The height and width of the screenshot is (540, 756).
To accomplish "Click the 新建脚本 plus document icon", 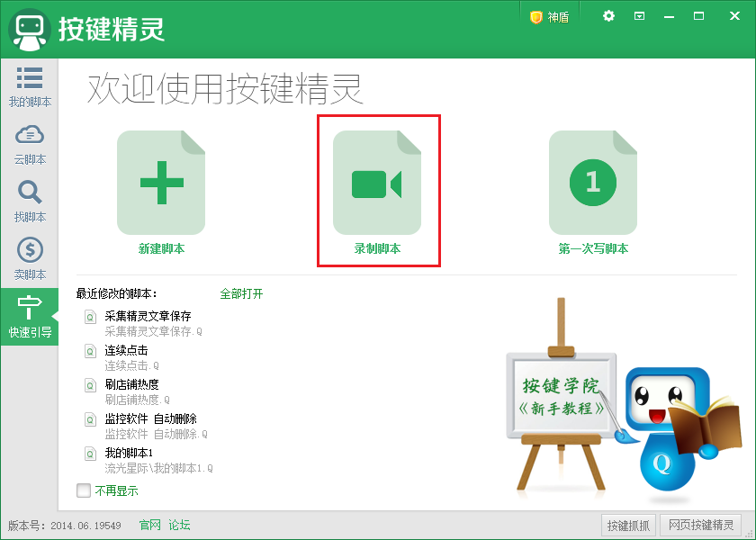I will [x=161, y=183].
